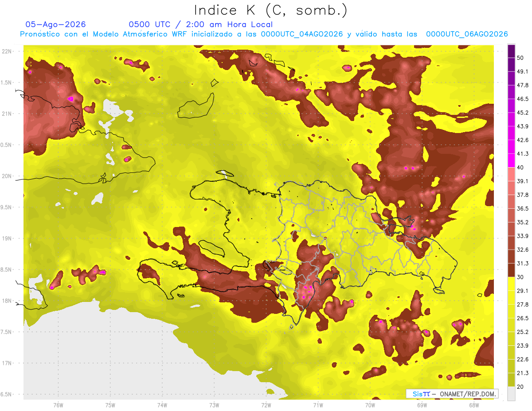532x411 pixels.
Task: Pick the grey swatch at bottom of colorbar
Action: pyautogui.click(x=511, y=394)
